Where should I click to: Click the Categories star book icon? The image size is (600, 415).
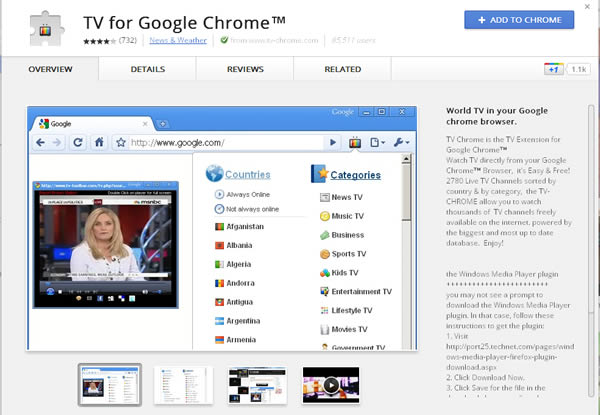(320, 174)
